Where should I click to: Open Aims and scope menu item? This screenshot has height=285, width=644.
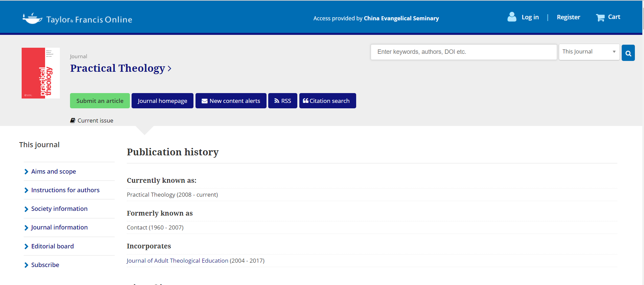[x=53, y=172]
